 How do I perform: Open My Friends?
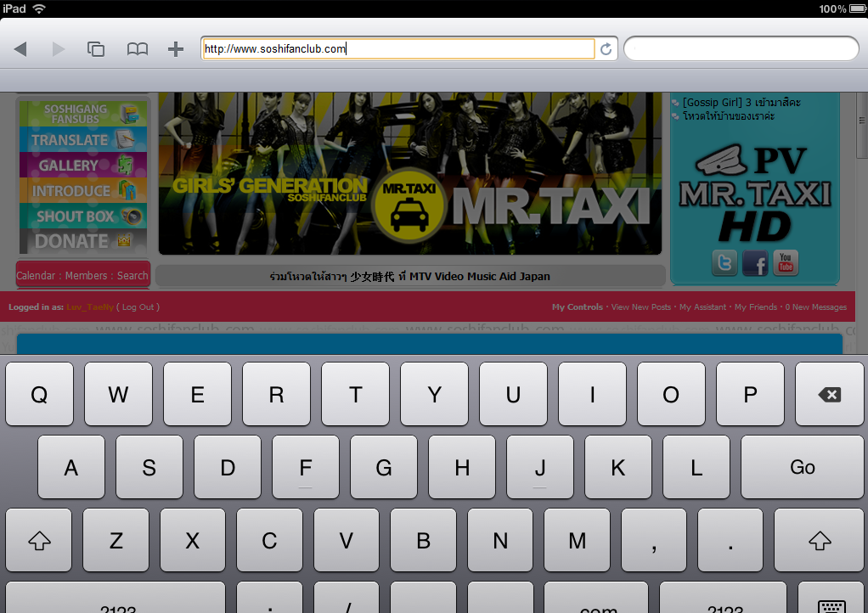(x=756, y=307)
